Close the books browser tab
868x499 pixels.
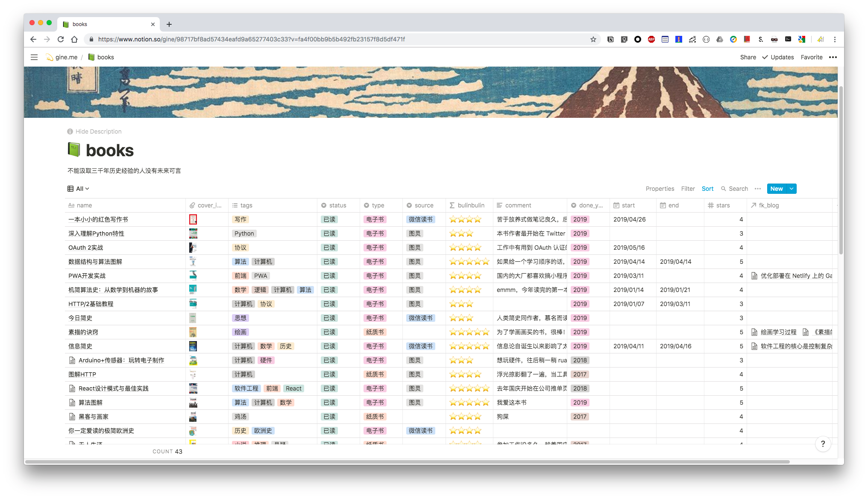[153, 24]
